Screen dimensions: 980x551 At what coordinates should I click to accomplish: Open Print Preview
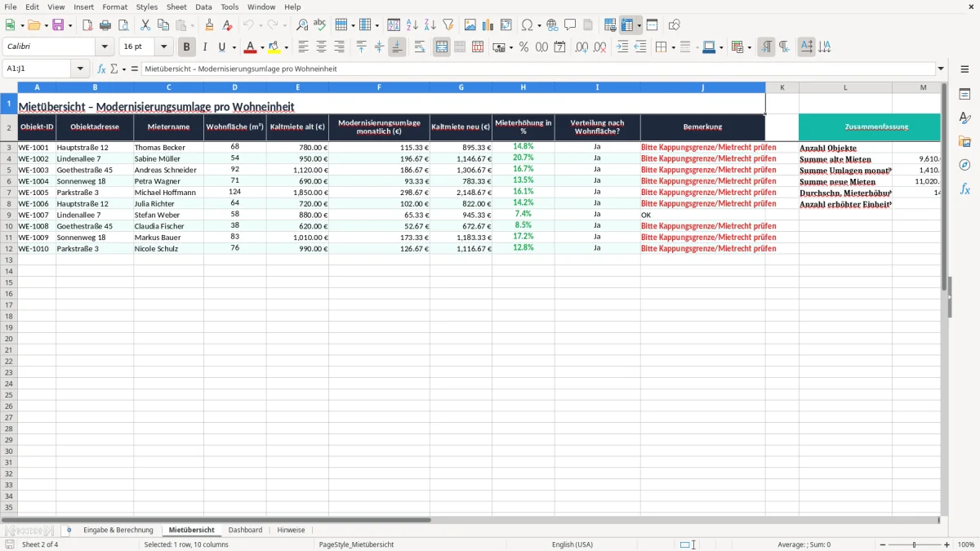point(123,25)
